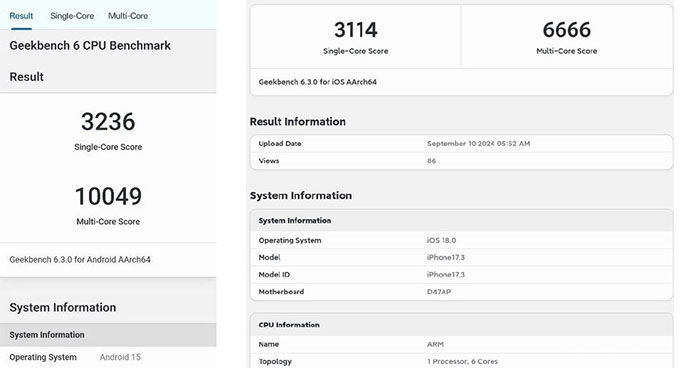Open the Result tab
This screenshot has height=368, width=680.
(21, 16)
